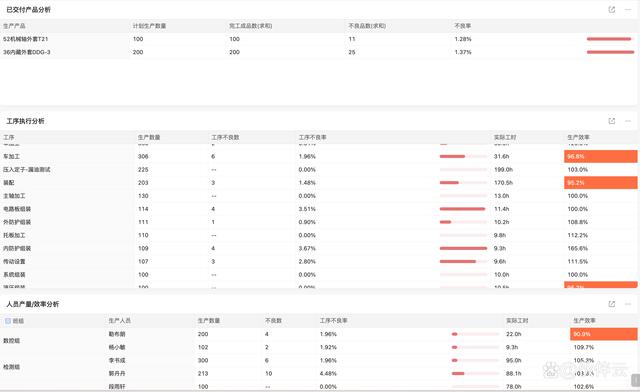The image size is (640, 392).
Task: Click 人员产量/效率分析 panel title
Action: click(33, 304)
